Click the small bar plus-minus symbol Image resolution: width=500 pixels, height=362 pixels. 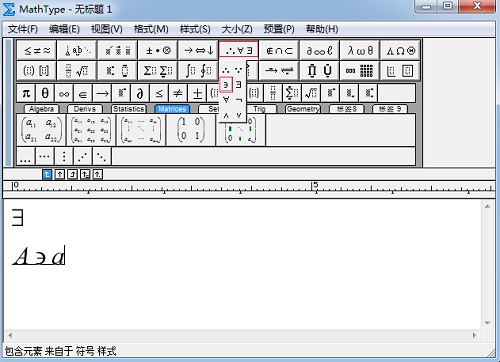point(197,93)
